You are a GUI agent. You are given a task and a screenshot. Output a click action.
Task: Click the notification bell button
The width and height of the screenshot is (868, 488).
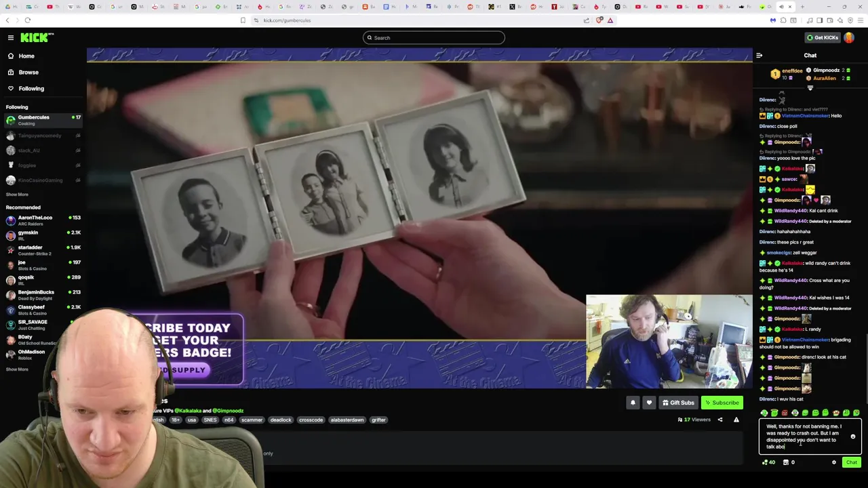[633, 403]
